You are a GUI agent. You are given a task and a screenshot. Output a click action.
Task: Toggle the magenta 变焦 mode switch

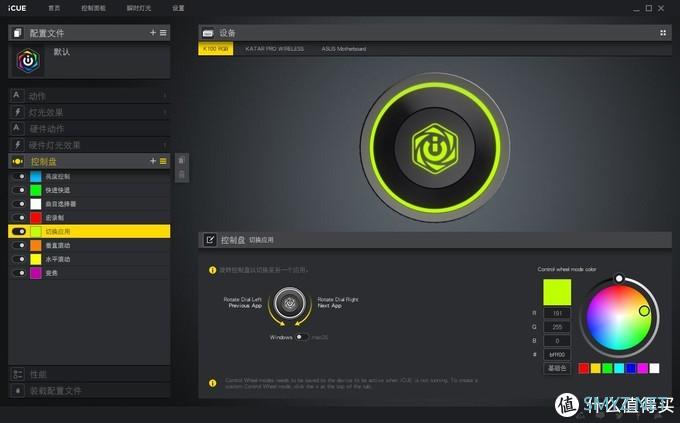(19, 273)
